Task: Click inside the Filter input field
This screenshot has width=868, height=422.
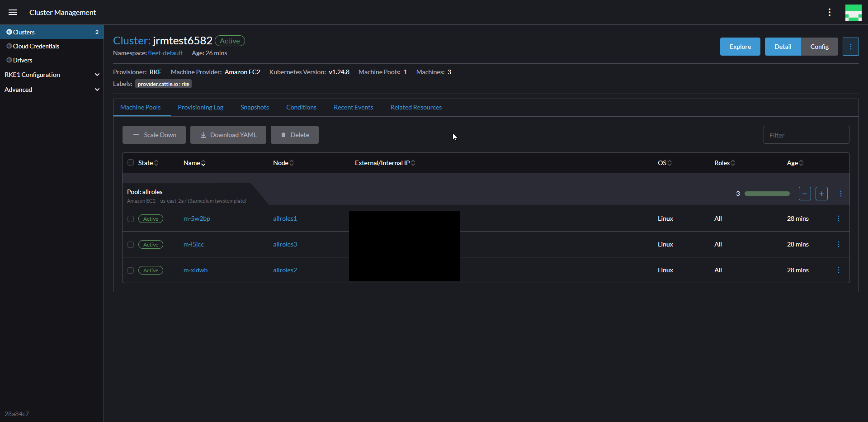Action: [x=807, y=135]
